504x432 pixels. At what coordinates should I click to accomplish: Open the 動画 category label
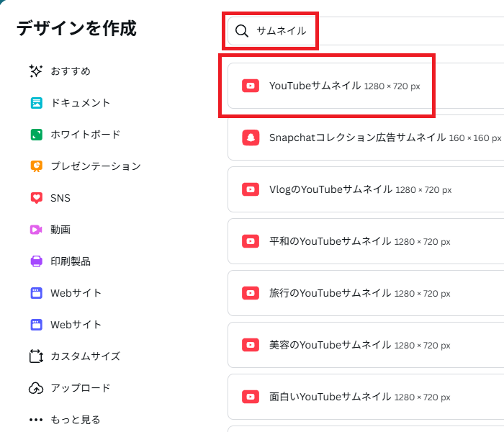coord(60,230)
